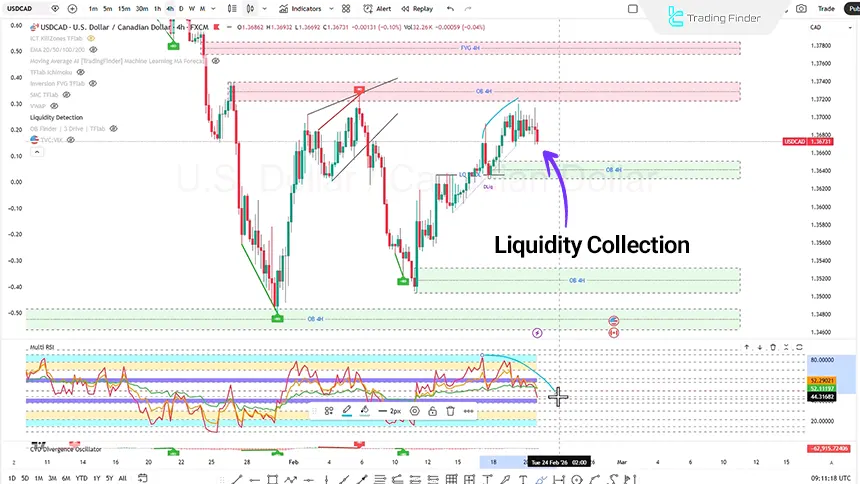Click the fullscreen layout square icon
Viewport: 860px width, 484px height.
[x=633, y=9]
